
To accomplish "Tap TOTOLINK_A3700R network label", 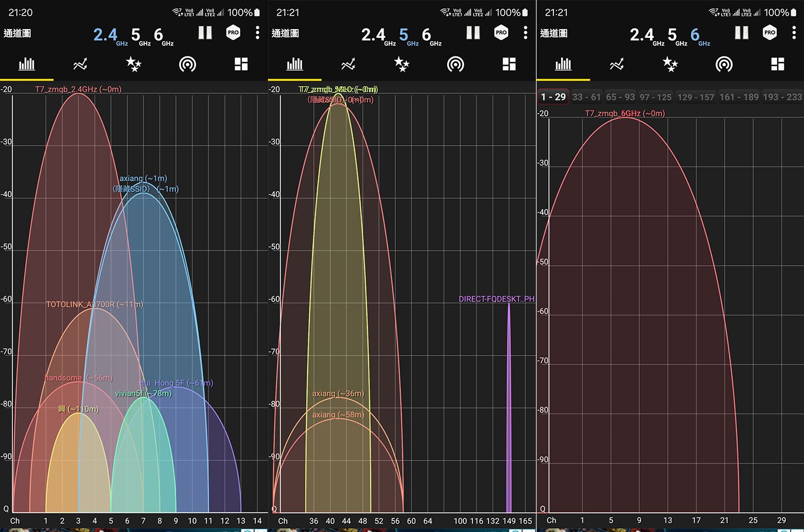I will (94, 304).
